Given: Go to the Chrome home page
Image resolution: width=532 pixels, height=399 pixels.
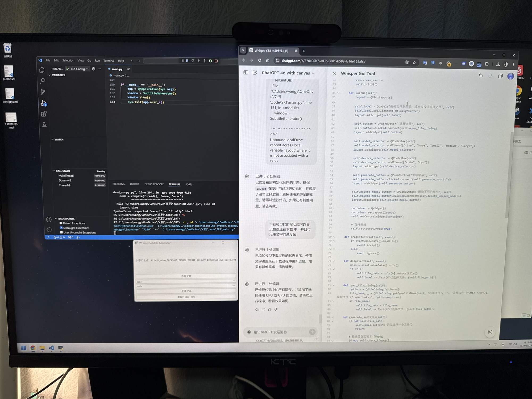Looking at the screenshot, I should point(268,61).
